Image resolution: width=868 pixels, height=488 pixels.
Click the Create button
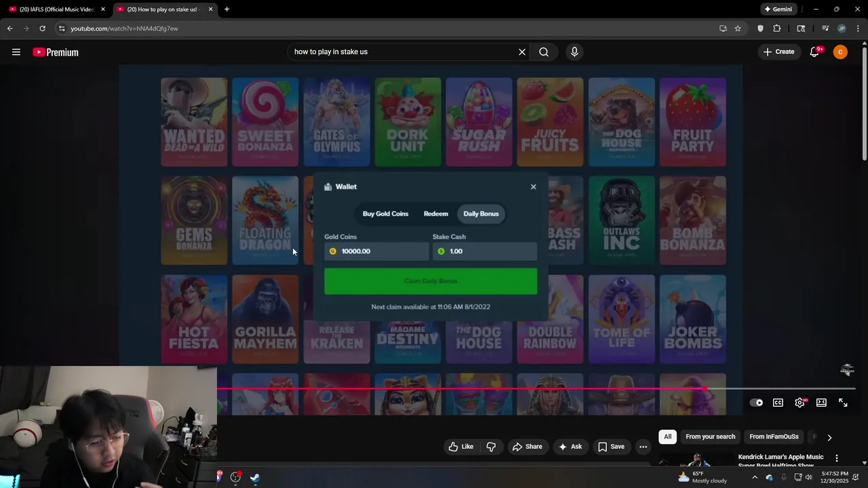[x=778, y=52]
